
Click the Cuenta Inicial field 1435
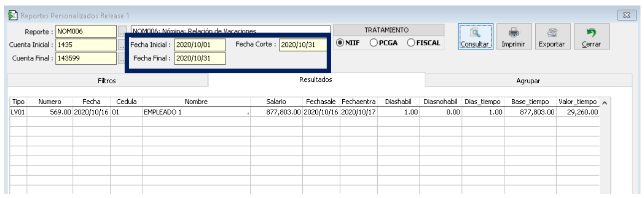pos(86,45)
